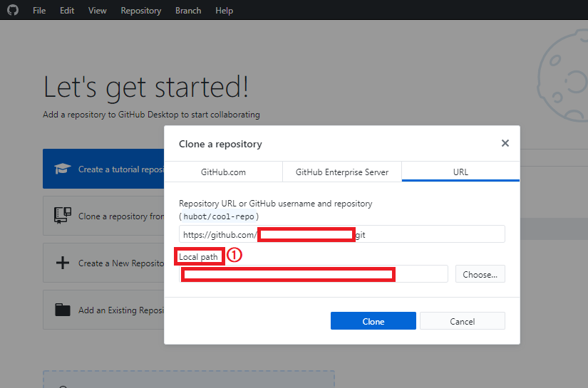The width and height of the screenshot is (588, 388).
Task: Click the blue Clone button
Action: 373,321
